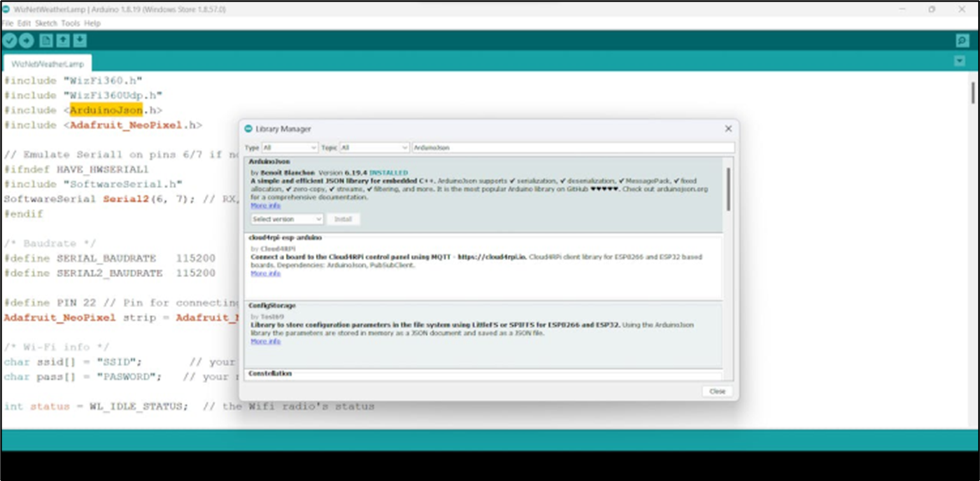Maximize the Arduino IDE window
Viewport: 980px width, 481px height.
point(932,9)
